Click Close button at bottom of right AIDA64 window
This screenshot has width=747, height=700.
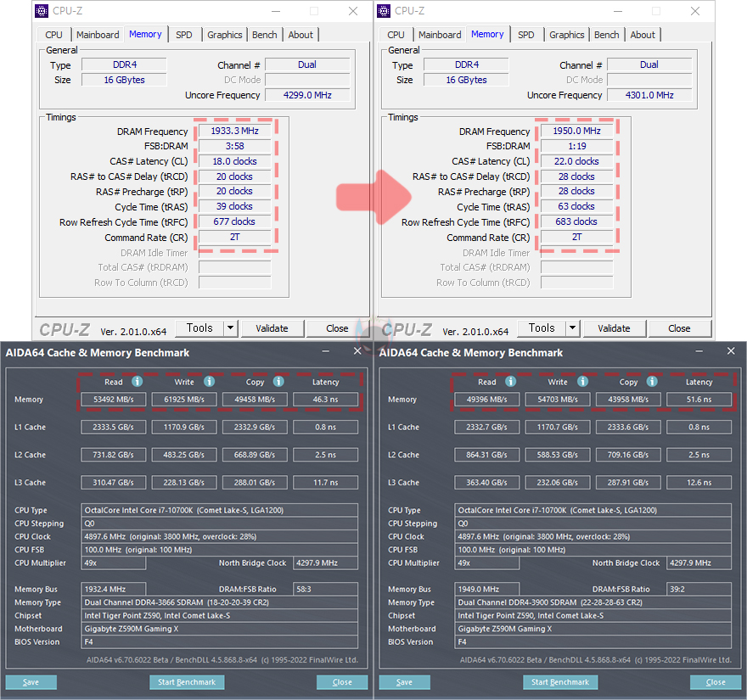[716, 682]
